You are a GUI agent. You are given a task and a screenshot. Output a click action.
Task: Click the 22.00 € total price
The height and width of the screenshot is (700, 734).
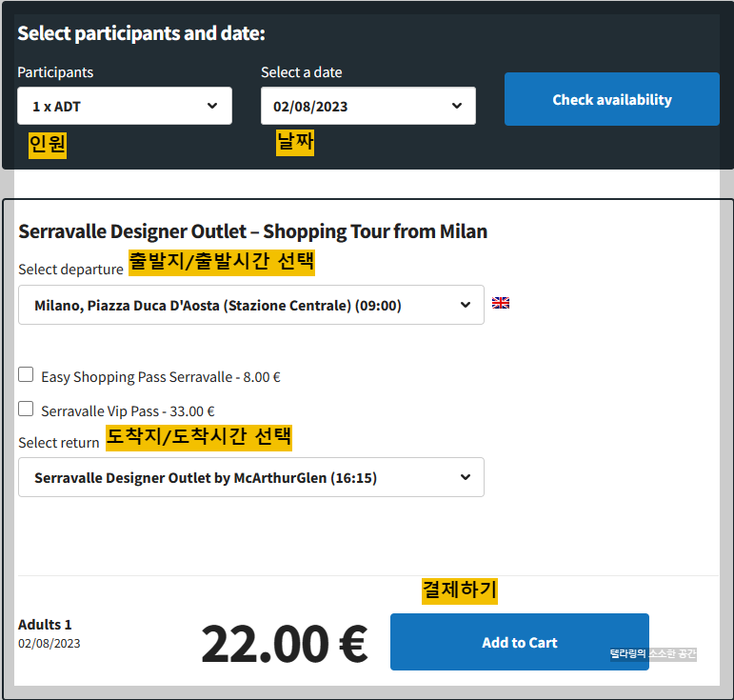coord(284,644)
